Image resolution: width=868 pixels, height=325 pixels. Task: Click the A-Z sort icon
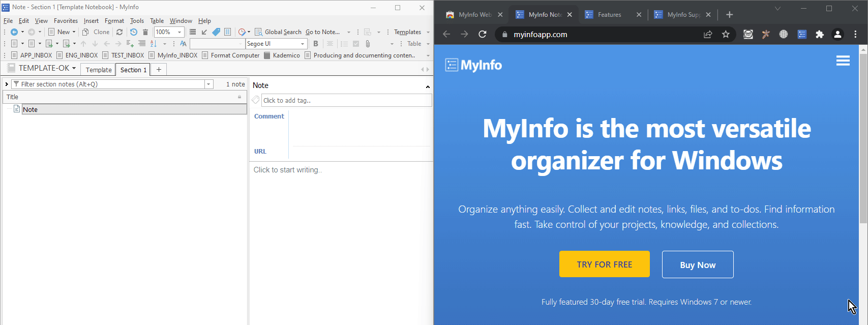click(x=154, y=44)
